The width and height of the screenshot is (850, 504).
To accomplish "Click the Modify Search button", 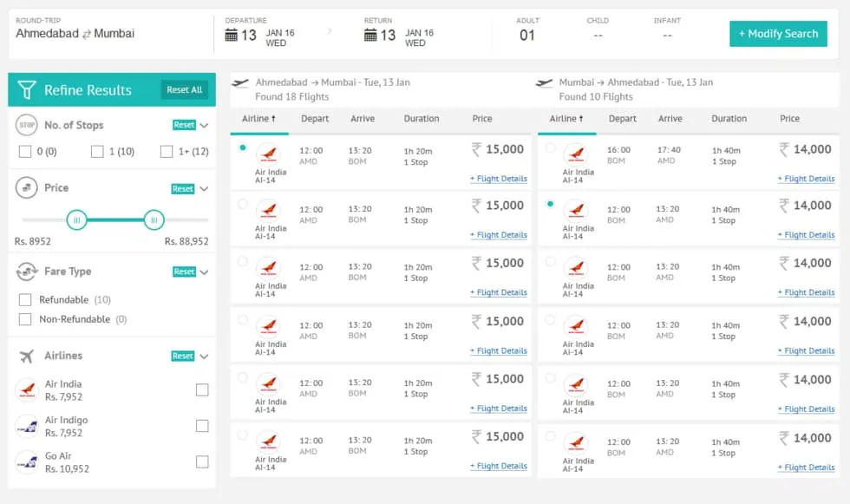I will pos(778,34).
